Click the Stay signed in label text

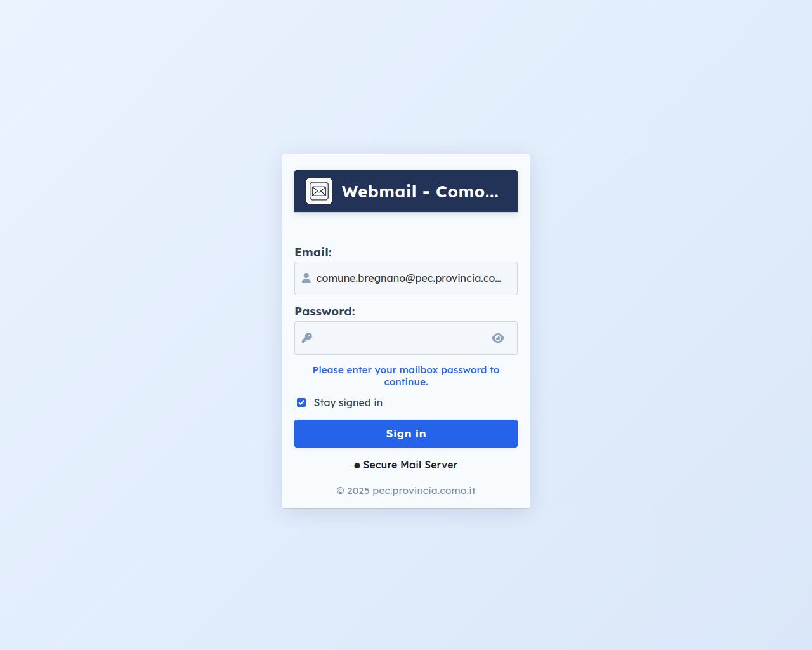click(348, 402)
